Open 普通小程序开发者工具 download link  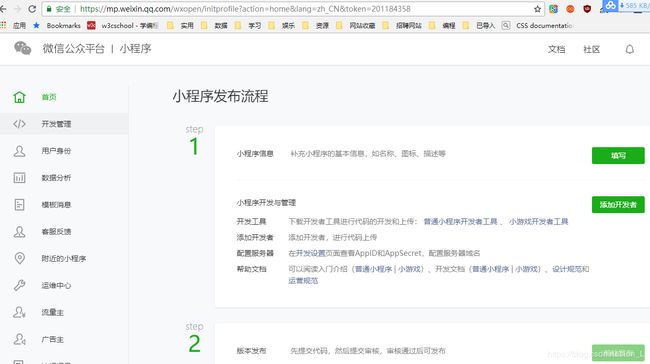point(460,222)
